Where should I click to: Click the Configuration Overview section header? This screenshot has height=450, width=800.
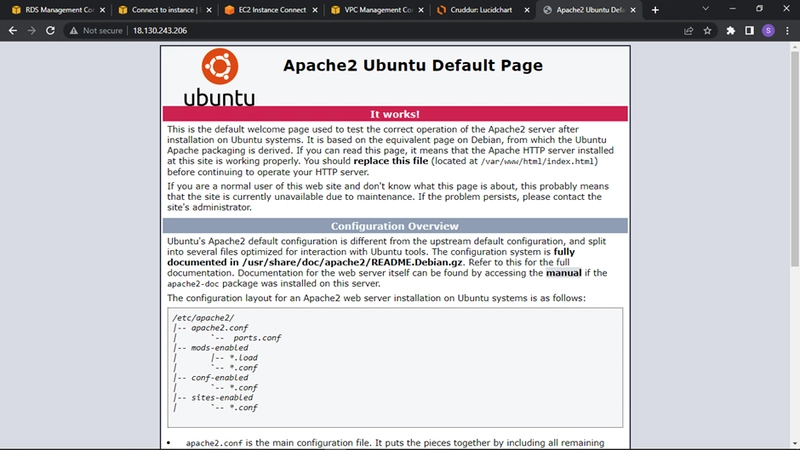point(395,226)
